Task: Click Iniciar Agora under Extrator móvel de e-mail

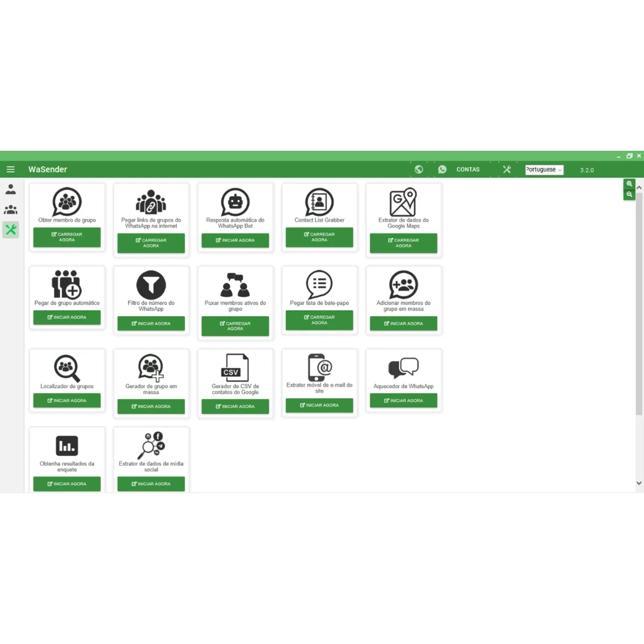Action: pyautogui.click(x=319, y=405)
